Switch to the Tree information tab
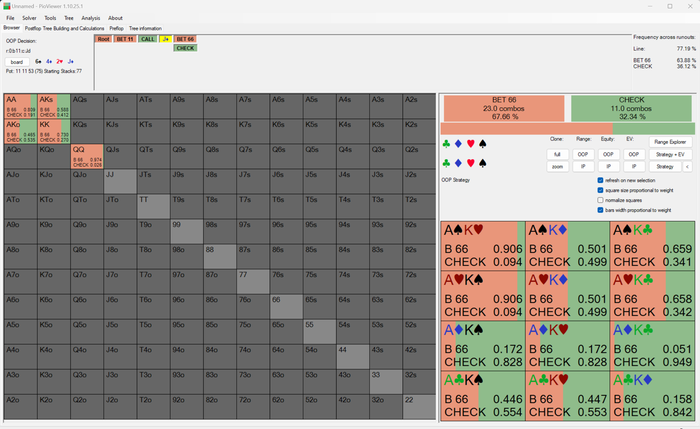Screen dimensions: 700x429 tap(145, 28)
